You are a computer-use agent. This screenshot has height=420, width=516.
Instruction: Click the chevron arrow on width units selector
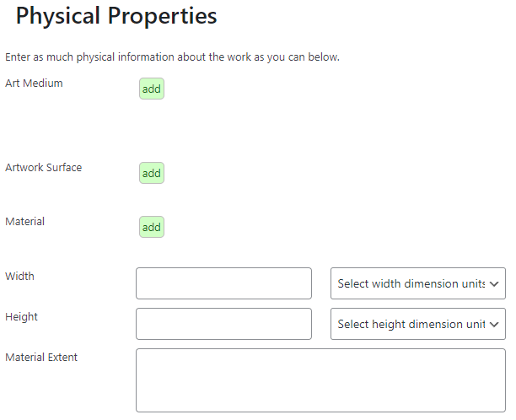pos(495,284)
